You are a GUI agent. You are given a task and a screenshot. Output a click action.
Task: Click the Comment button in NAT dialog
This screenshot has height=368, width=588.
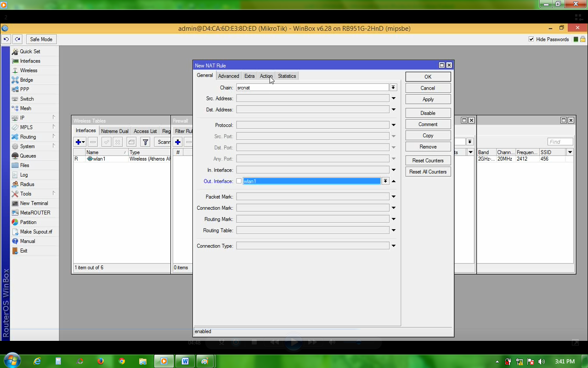tap(428, 124)
